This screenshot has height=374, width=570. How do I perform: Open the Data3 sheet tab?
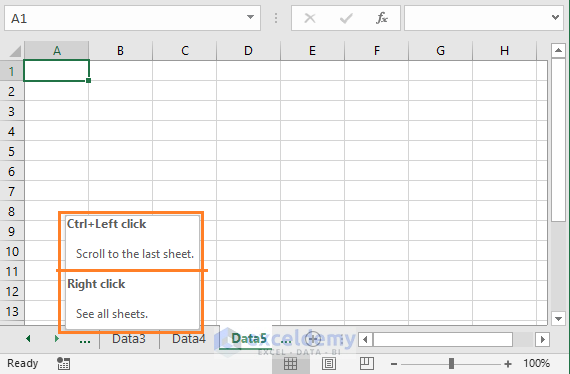click(x=129, y=339)
